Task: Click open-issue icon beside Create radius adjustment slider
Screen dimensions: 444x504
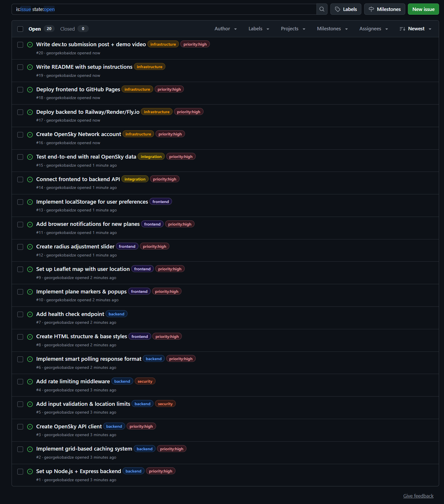Action: coord(30,247)
